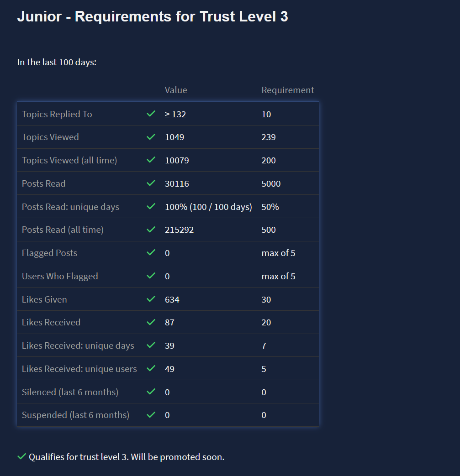Click the Likes Received row label

51,322
